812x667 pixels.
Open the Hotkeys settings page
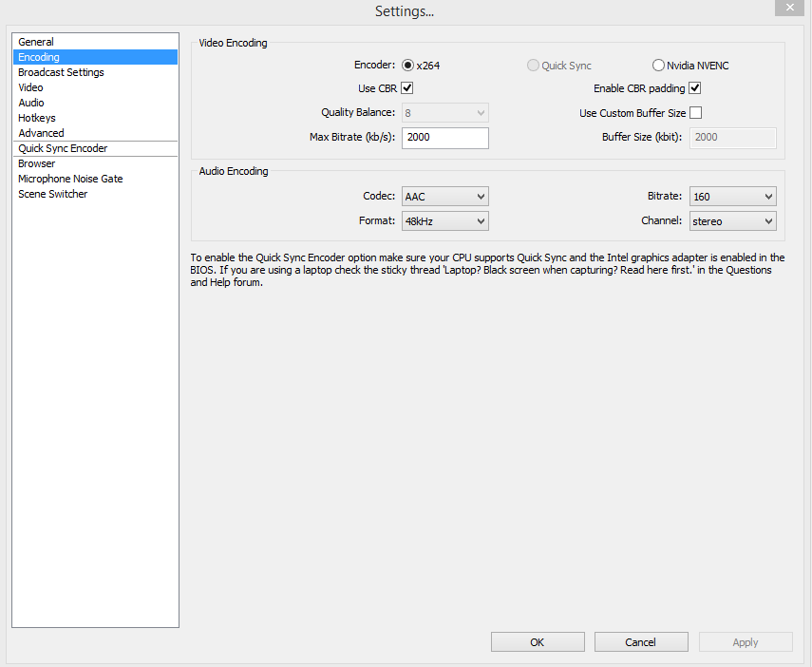click(x=37, y=118)
